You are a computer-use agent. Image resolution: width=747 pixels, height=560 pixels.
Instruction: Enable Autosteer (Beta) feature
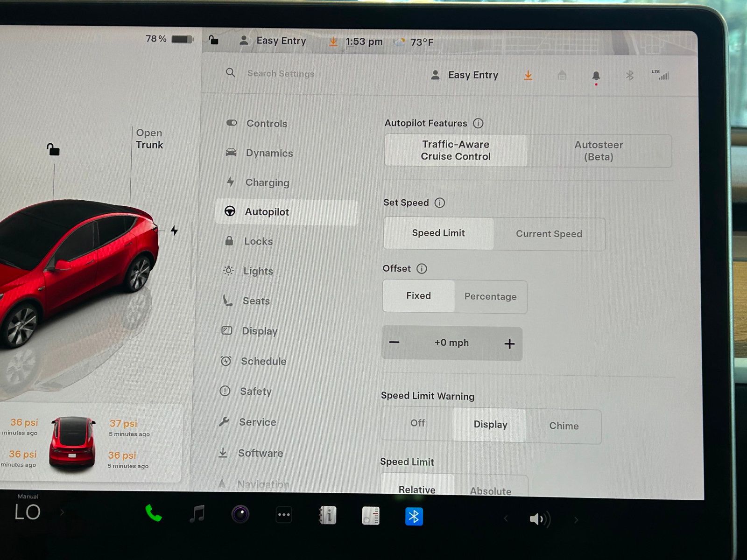point(599,151)
